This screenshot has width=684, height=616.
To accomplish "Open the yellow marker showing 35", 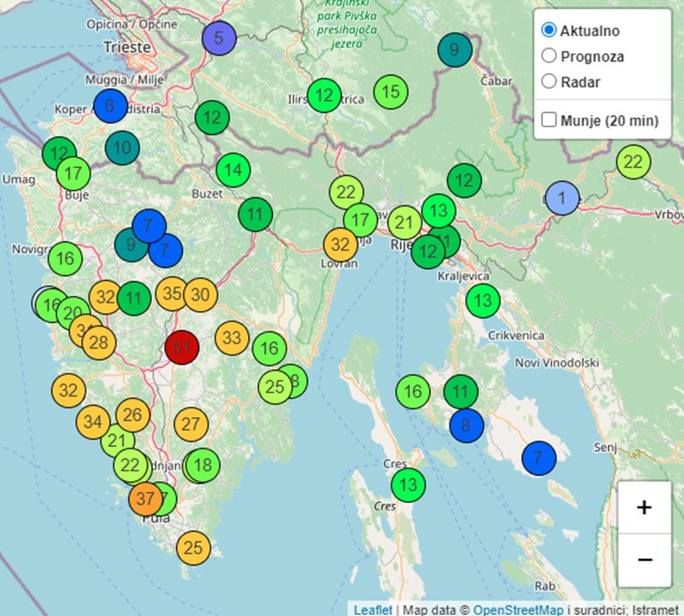I will tap(172, 295).
